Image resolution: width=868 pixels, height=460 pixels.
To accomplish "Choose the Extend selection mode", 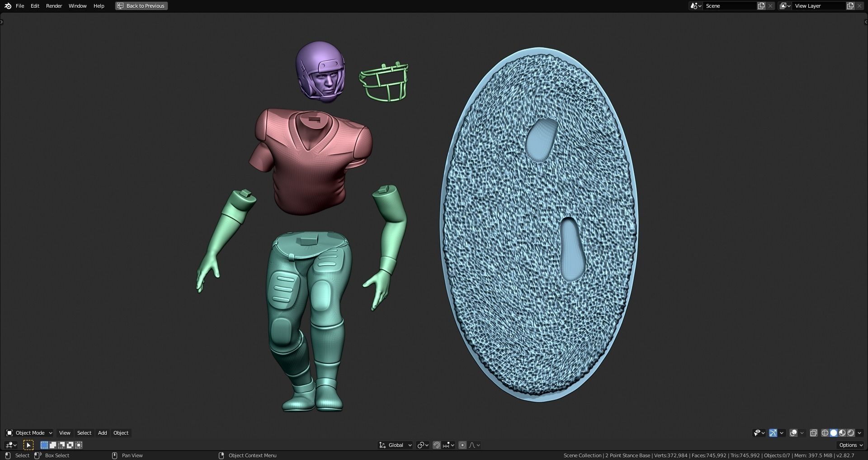I will pyautogui.click(x=53, y=445).
